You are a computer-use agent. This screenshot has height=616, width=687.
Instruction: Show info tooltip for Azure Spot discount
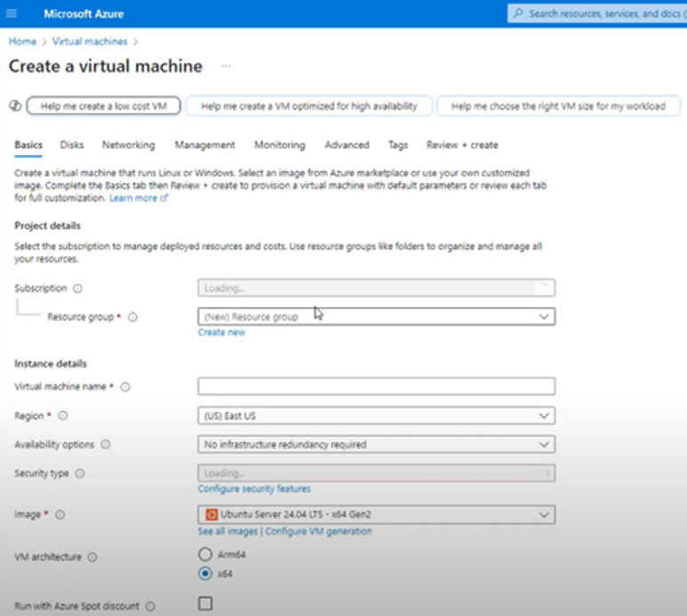150,606
